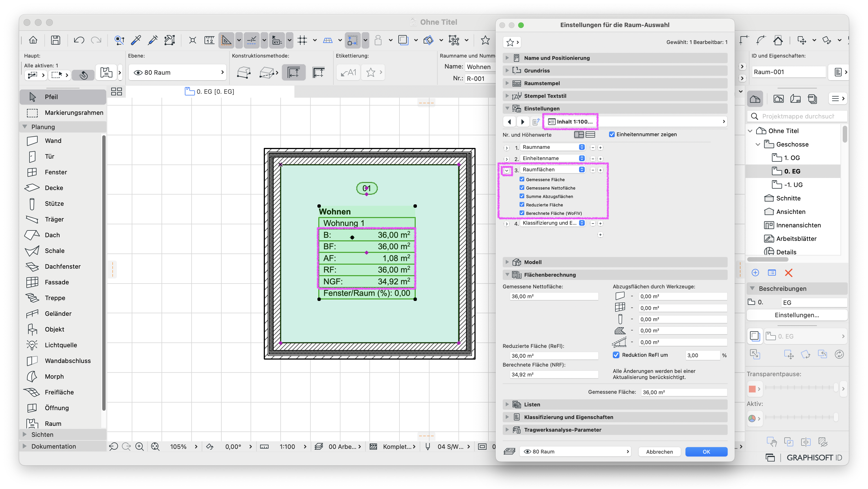The height and width of the screenshot is (489, 868).
Task: Uncheck Summe Abzugsflächen checkbox
Action: coord(522,196)
